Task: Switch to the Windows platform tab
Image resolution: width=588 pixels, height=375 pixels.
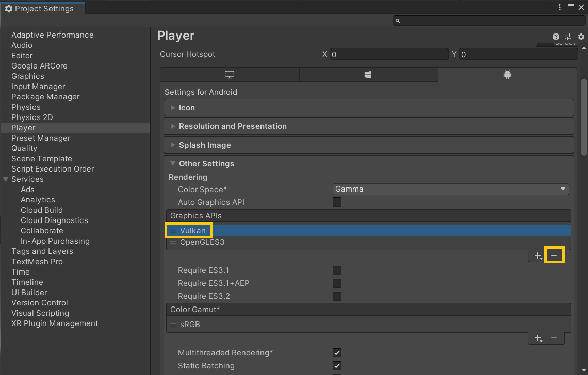Action: [368, 75]
